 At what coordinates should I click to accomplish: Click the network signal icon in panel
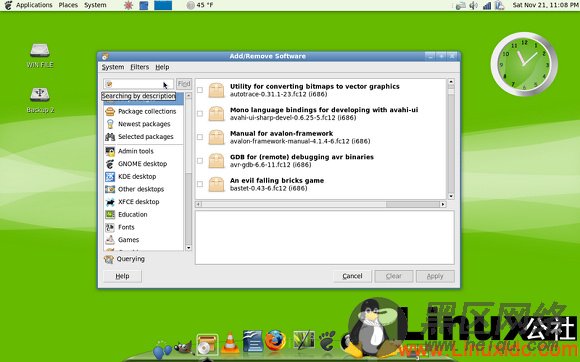487,5
